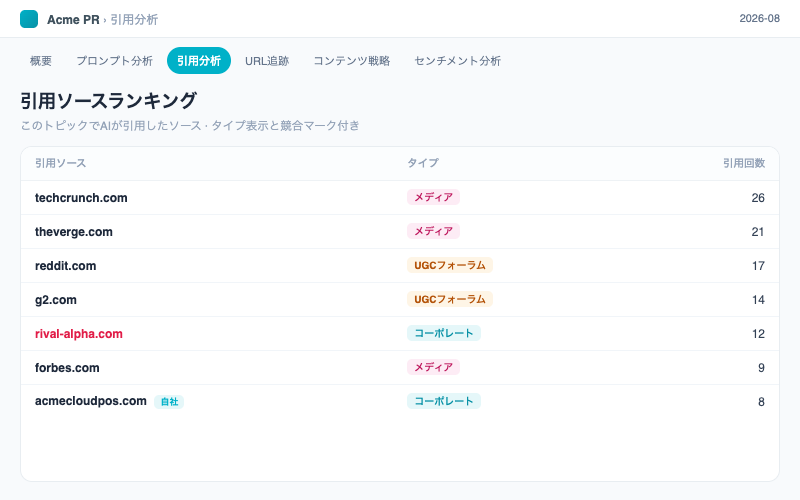
Task: Select the g2.com source row
Action: click(x=400, y=299)
